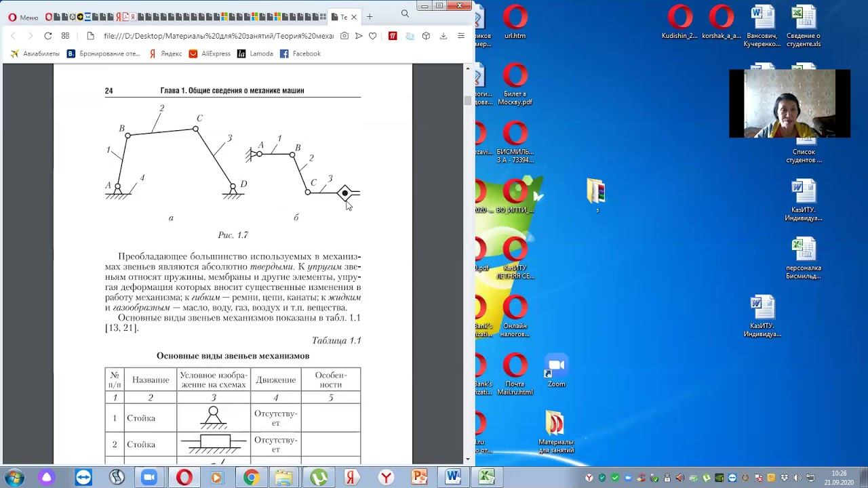Open the Zoom desktop shortcut
The image size is (868, 488).
coord(556,371)
